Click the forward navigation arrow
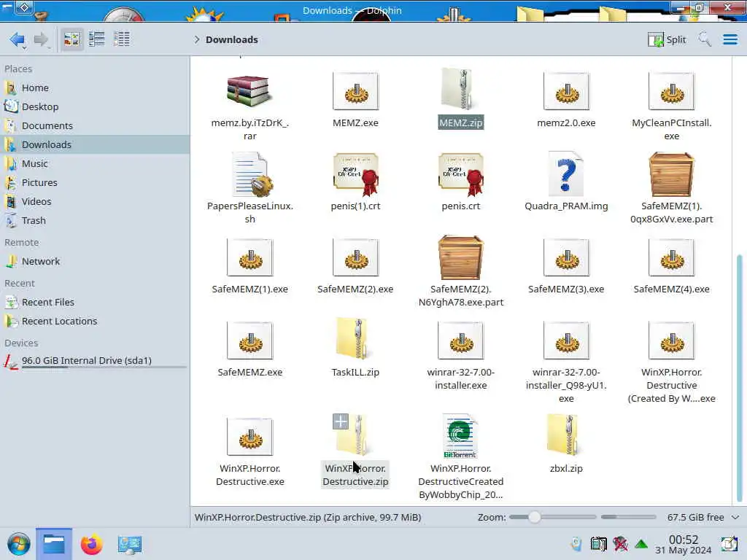 [41, 39]
